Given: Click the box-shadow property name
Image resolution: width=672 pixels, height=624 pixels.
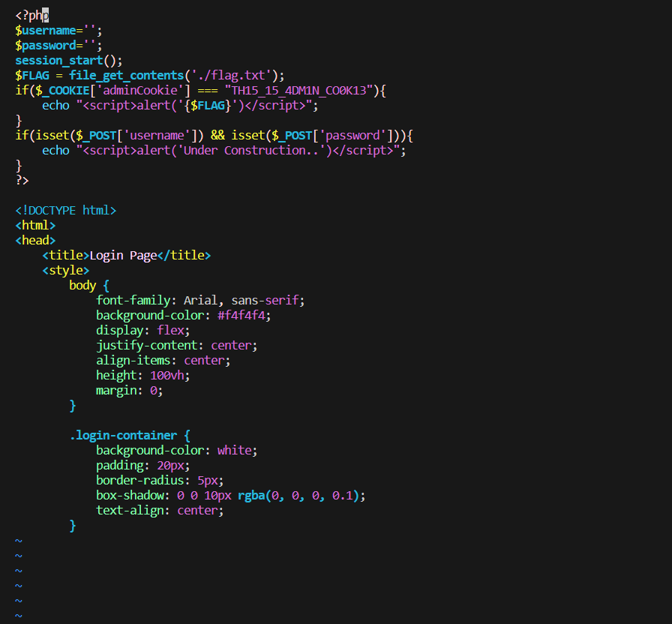Looking at the screenshot, I should point(130,496).
